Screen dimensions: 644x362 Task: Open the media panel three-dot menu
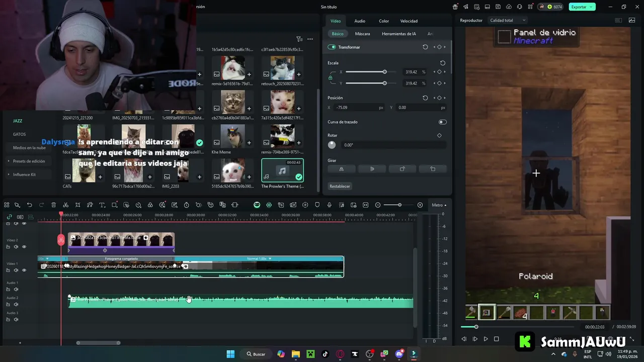tap(310, 39)
